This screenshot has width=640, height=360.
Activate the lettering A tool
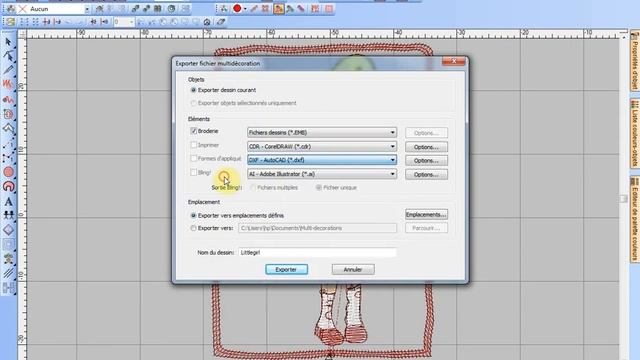(8, 201)
